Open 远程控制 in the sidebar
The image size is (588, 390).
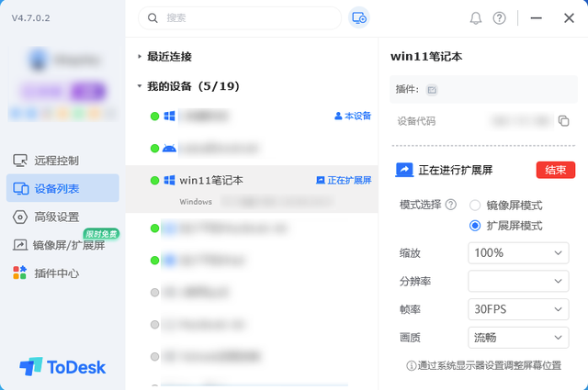tap(62, 161)
